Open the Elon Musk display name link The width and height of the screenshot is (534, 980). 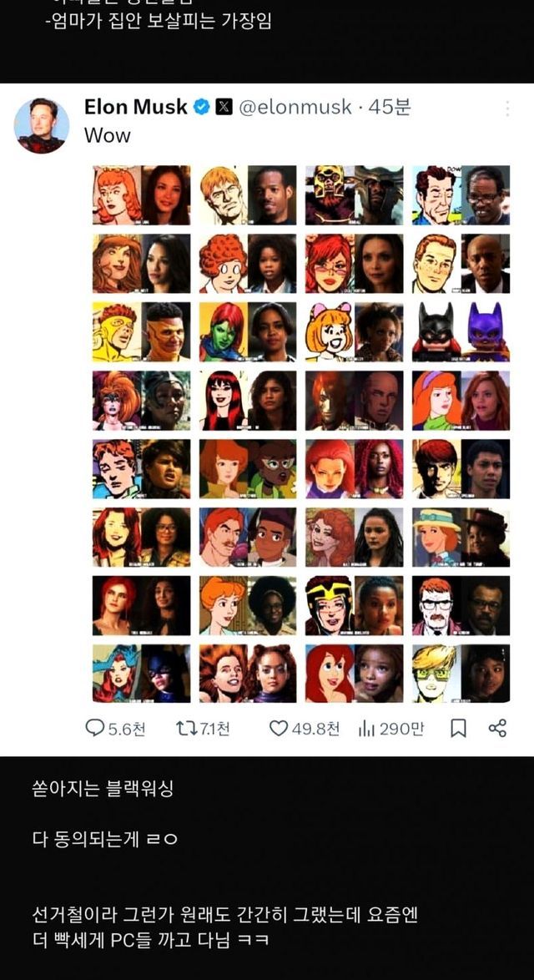[x=135, y=107]
